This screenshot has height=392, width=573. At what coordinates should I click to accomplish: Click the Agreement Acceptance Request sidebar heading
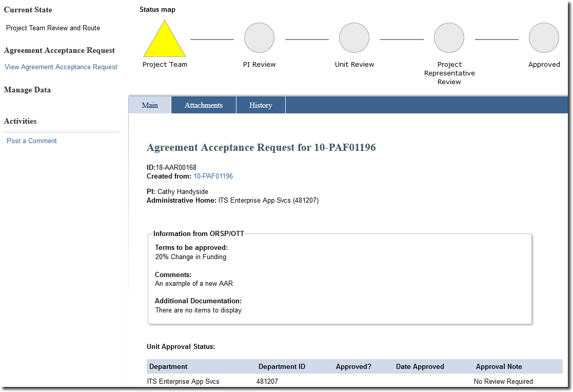(59, 50)
